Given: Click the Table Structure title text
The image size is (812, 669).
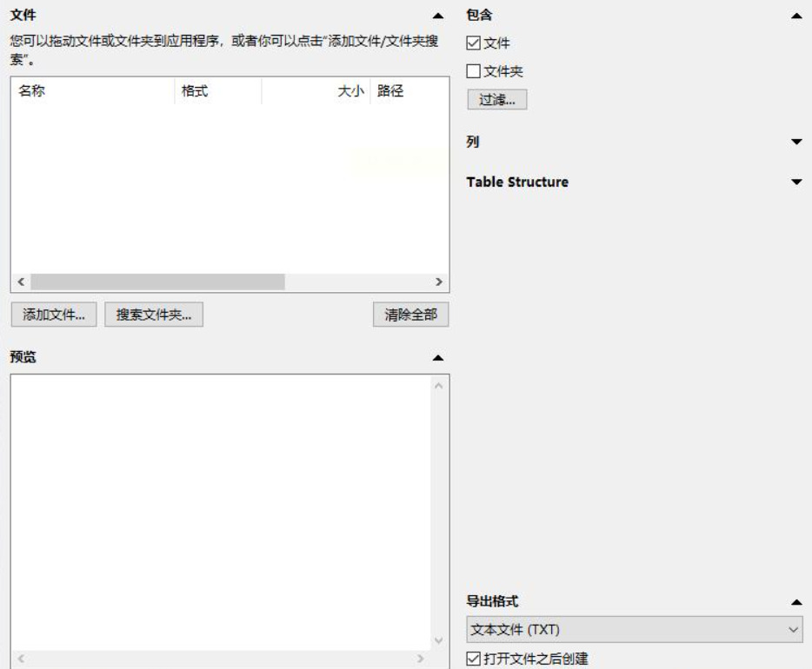Looking at the screenshot, I should pos(517,182).
